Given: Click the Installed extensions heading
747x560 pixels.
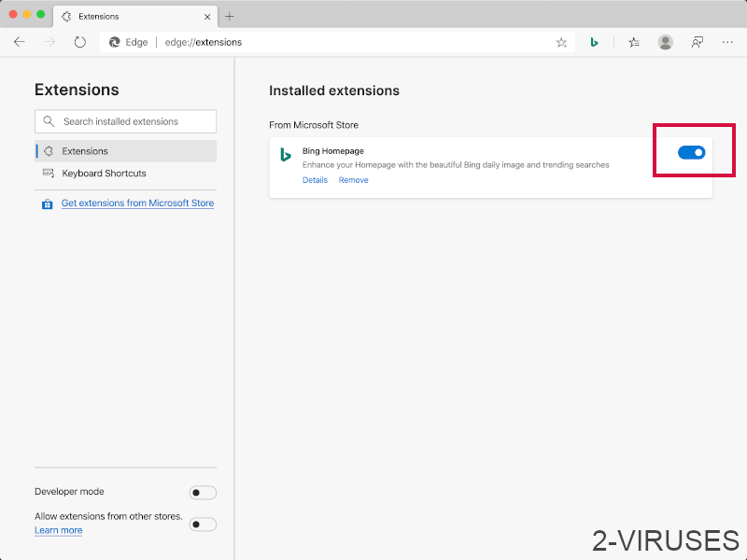Looking at the screenshot, I should coord(334,91).
